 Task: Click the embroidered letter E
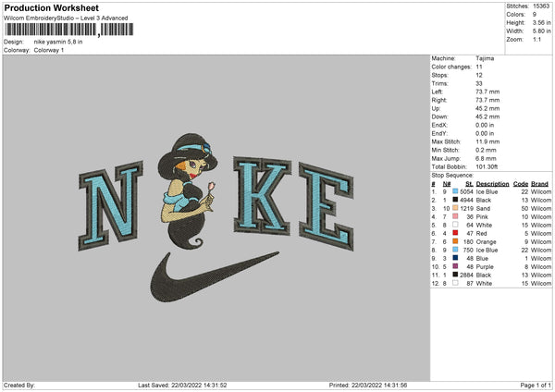(327, 206)
